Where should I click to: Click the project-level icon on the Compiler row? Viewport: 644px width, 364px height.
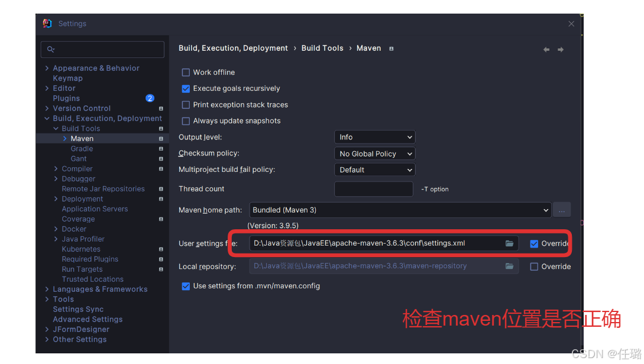[x=161, y=169]
